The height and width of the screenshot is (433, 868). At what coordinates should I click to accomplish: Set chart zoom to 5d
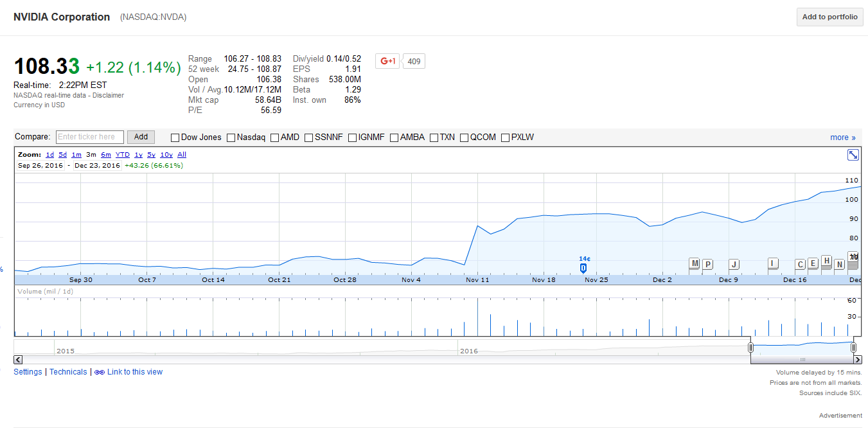pyautogui.click(x=62, y=155)
